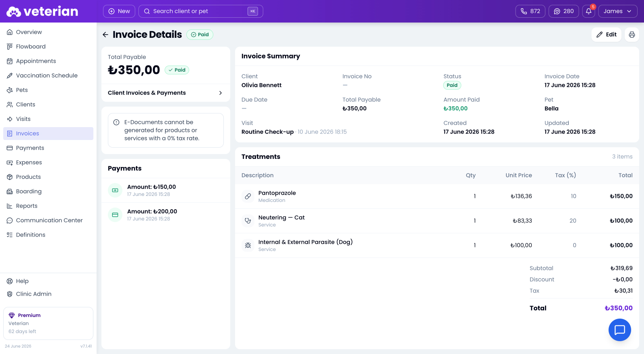
Task: Click the Clinic Admin shield icon
Action: pyautogui.click(x=10, y=294)
